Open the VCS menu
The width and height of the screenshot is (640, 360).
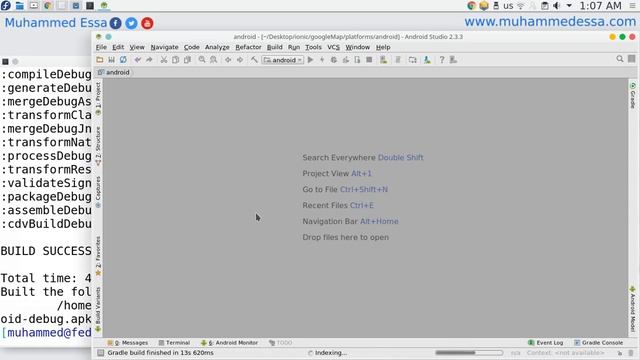tap(333, 47)
